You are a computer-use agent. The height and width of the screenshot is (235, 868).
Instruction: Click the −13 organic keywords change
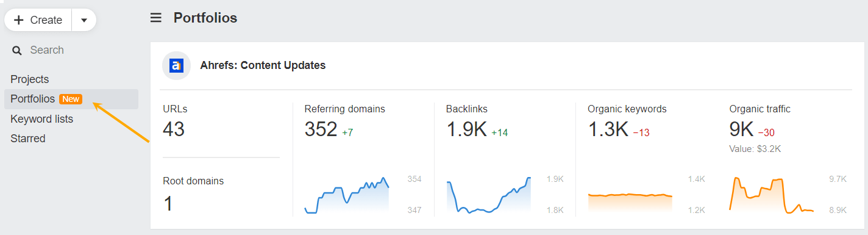click(x=641, y=132)
